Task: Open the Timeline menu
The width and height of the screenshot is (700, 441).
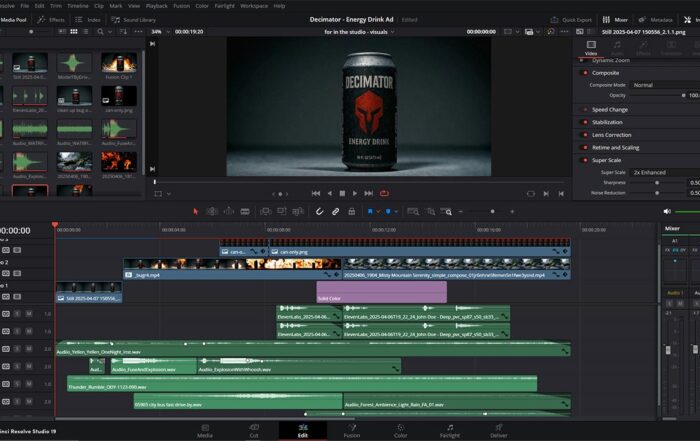Action: [x=78, y=6]
